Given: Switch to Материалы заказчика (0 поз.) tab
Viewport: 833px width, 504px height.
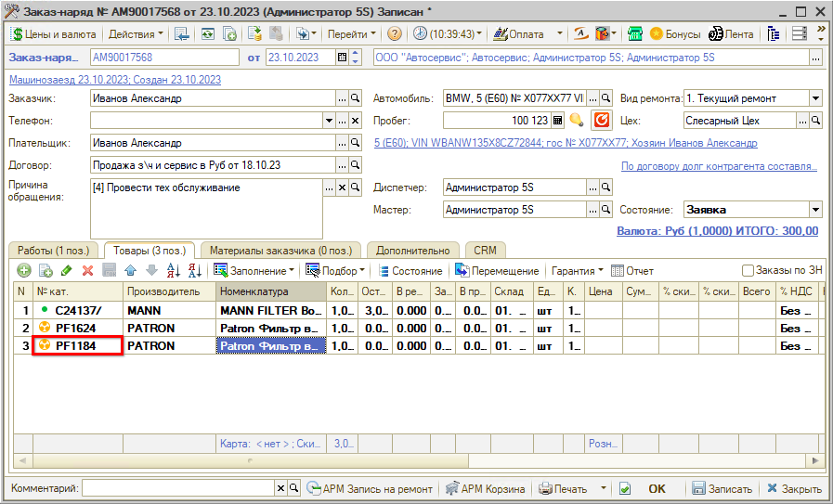Looking at the screenshot, I should point(280,250).
